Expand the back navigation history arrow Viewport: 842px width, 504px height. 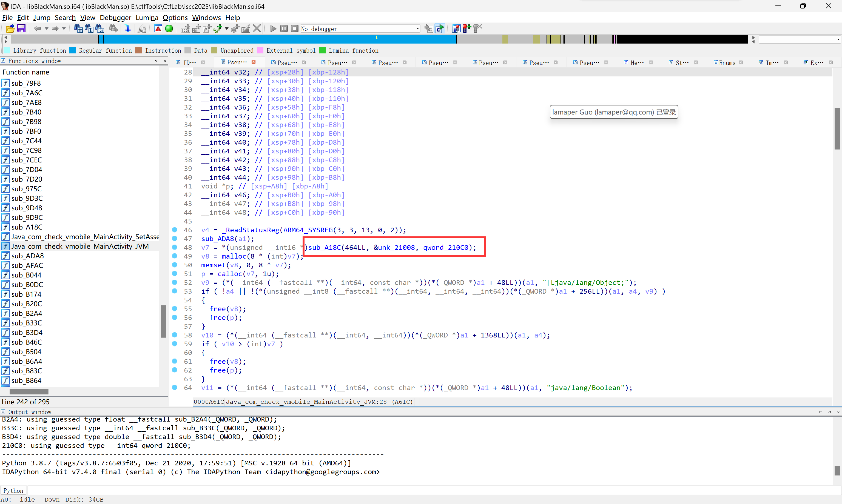(x=47, y=29)
